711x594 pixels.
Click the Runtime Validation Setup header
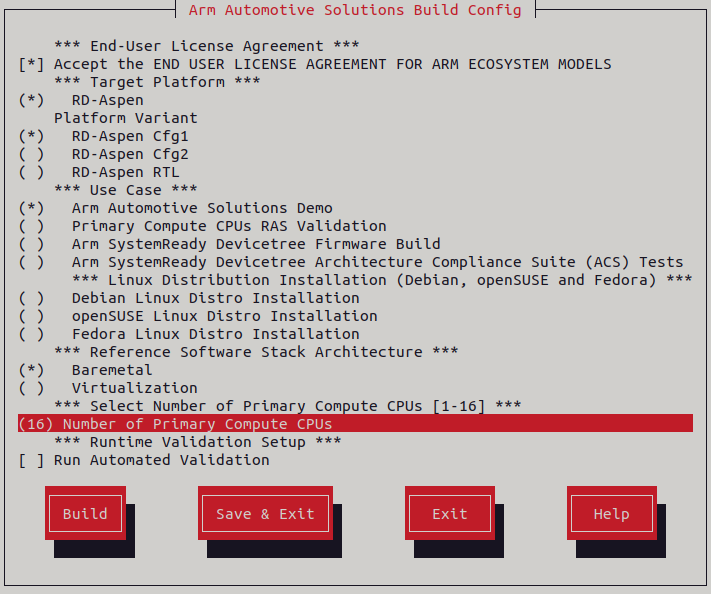pyautogui.click(x=198, y=442)
